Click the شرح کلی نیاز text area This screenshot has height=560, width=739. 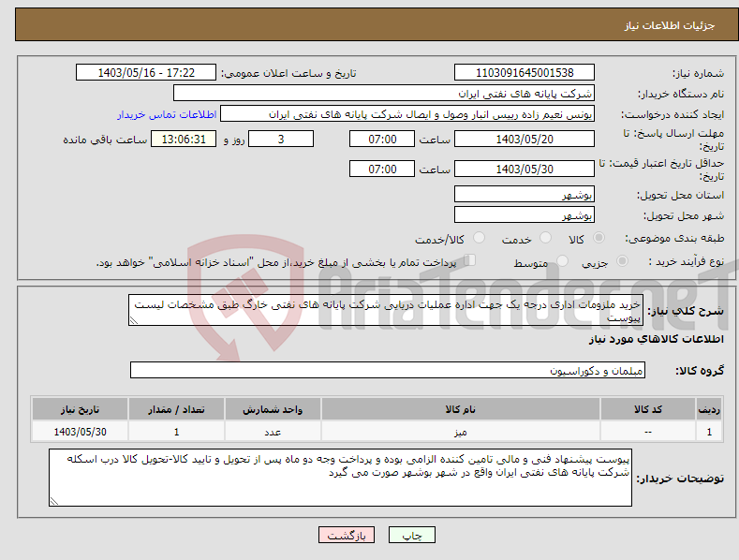click(386, 310)
